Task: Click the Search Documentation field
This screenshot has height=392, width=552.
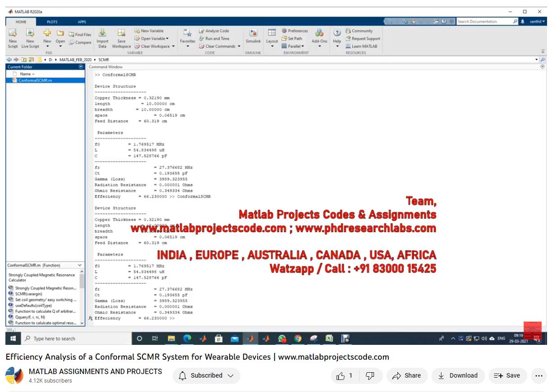Action: click(x=484, y=22)
